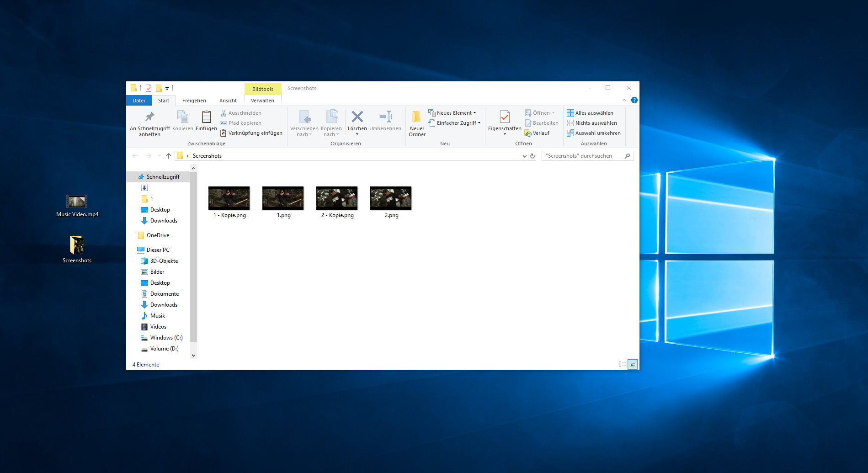Image resolution: width=868 pixels, height=473 pixels.
Task: Click Bearbeiten in the Öffnen group
Action: point(542,123)
